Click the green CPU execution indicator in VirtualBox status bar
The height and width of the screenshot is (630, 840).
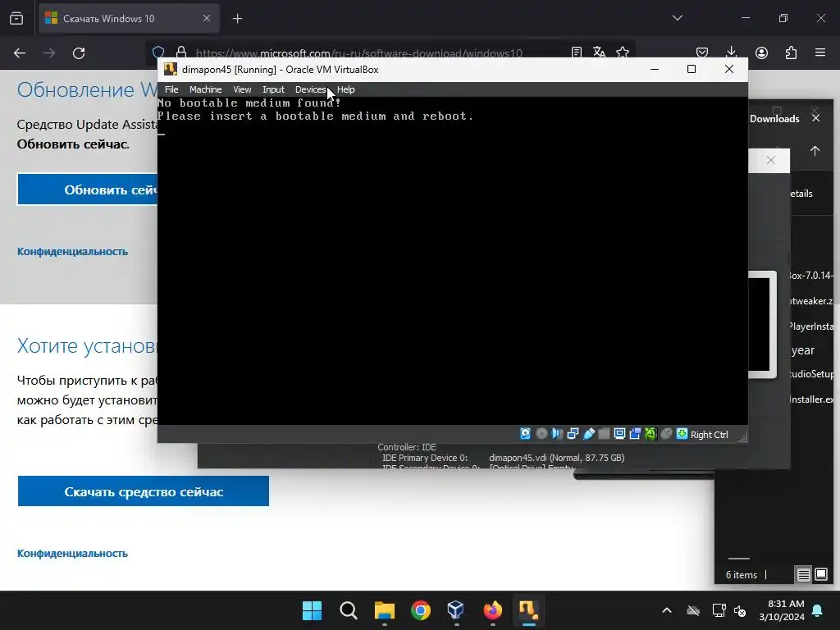(x=651, y=434)
